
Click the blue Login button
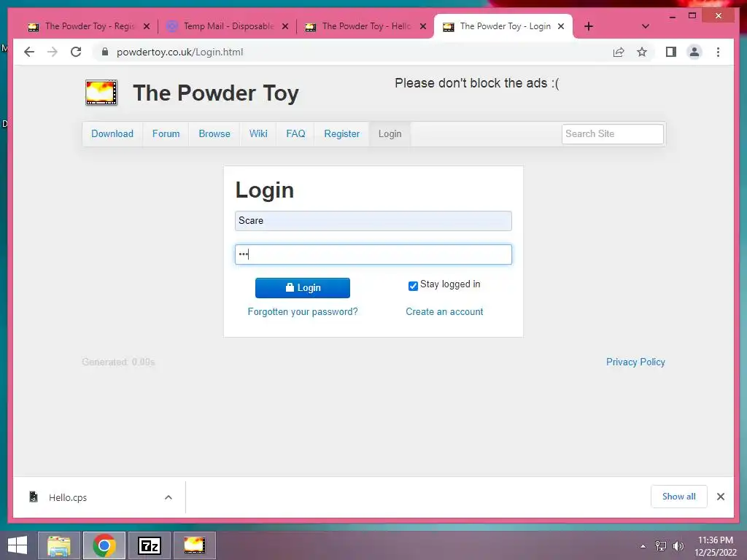pos(303,287)
